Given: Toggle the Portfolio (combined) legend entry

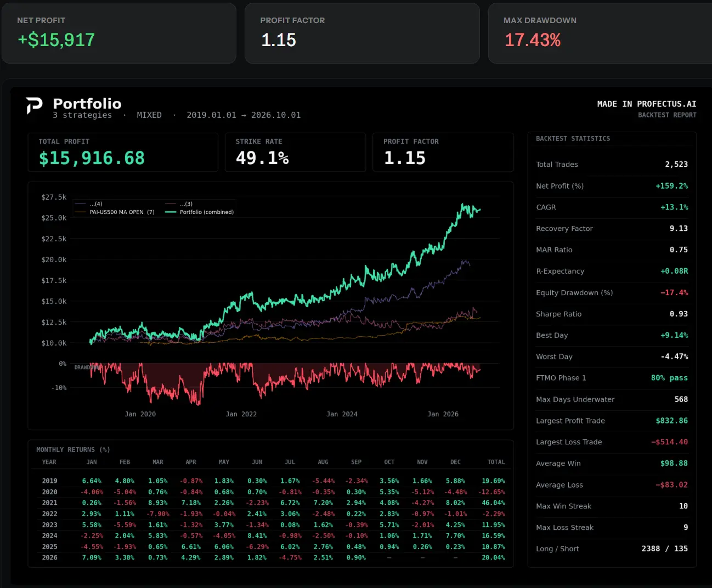Looking at the screenshot, I should 200,212.
